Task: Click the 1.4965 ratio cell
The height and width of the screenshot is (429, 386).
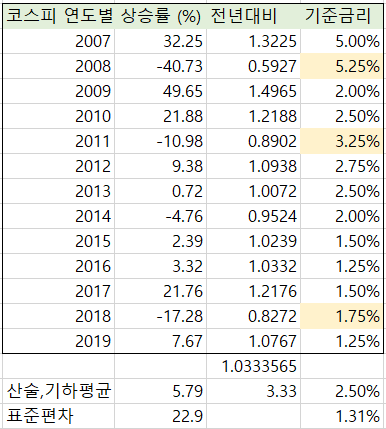Action: pyautogui.click(x=253, y=91)
